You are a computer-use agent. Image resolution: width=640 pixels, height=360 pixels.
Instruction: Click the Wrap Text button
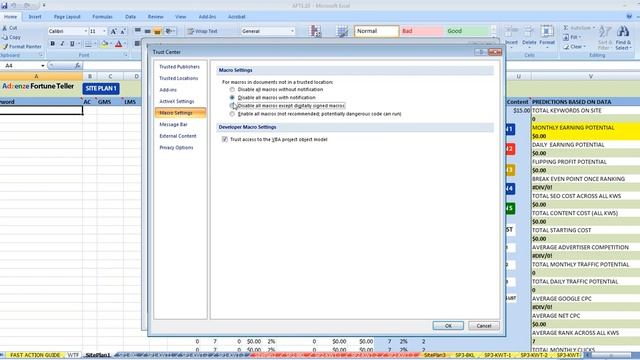point(202,31)
